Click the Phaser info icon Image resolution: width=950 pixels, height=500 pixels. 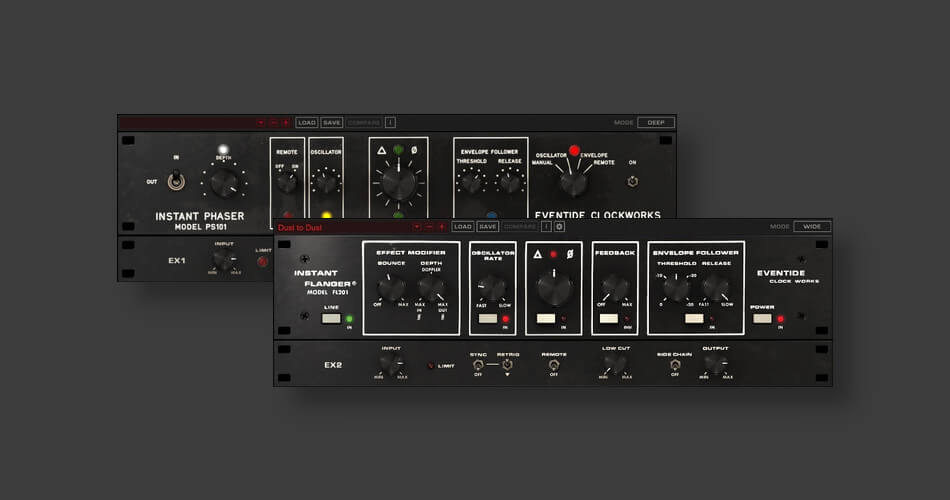(x=390, y=122)
